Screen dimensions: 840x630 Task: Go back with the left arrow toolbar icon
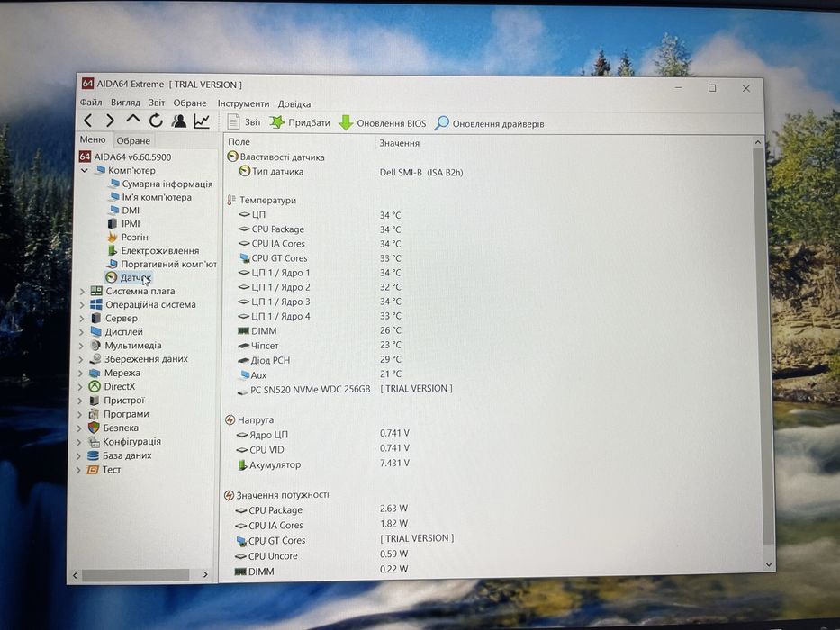pos(88,121)
